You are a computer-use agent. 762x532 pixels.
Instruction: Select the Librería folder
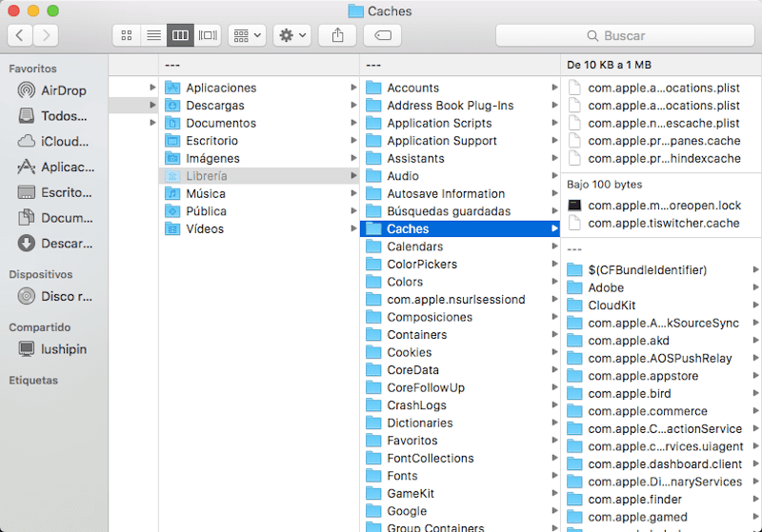pos(259,176)
